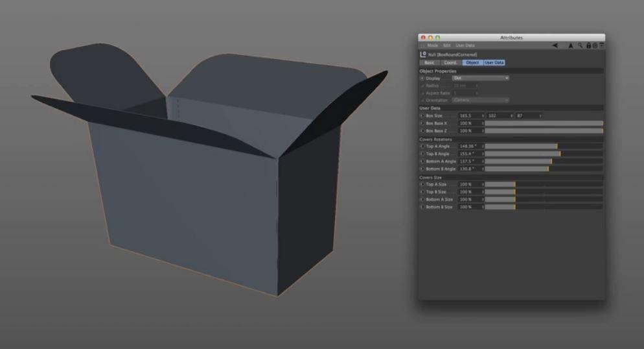Click the Top B Angle value stepper

click(x=483, y=154)
